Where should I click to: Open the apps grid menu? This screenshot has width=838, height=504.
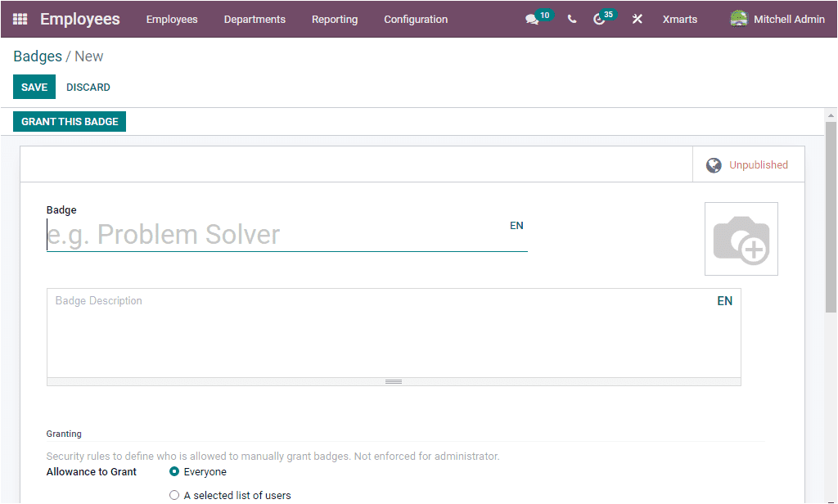click(x=20, y=19)
